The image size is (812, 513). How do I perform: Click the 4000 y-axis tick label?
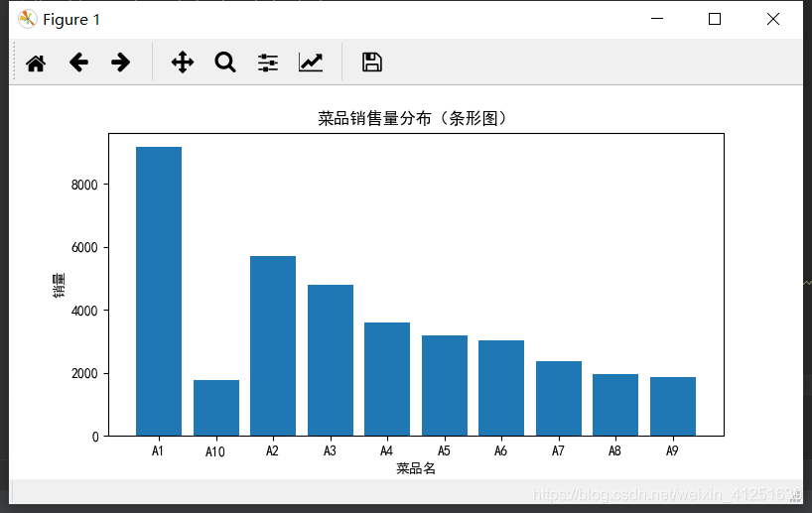point(84,311)
